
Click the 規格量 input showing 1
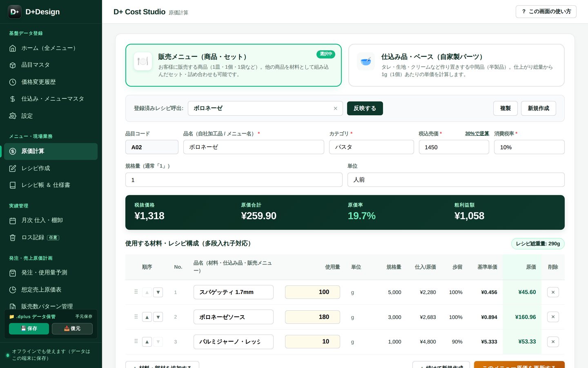tap(234, 180)
